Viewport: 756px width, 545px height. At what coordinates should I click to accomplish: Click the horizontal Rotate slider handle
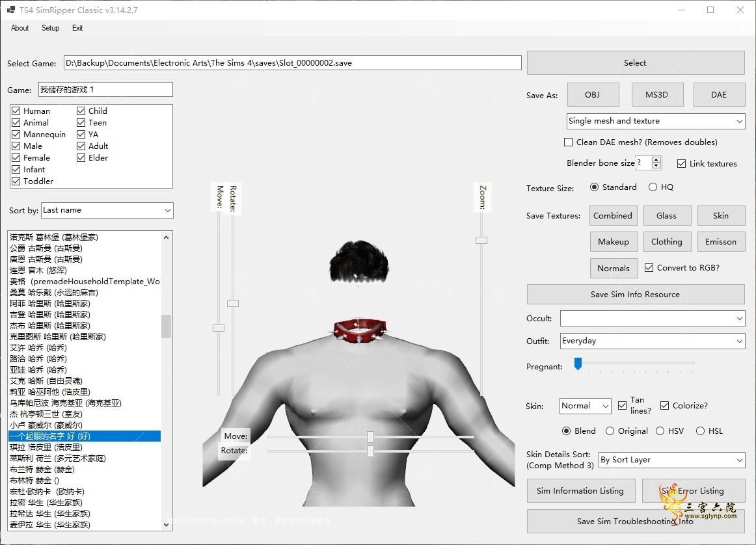[370, 451]
